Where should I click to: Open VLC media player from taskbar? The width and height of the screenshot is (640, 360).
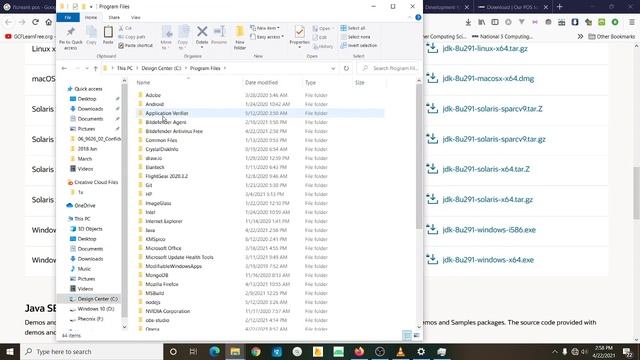(400, 351)
